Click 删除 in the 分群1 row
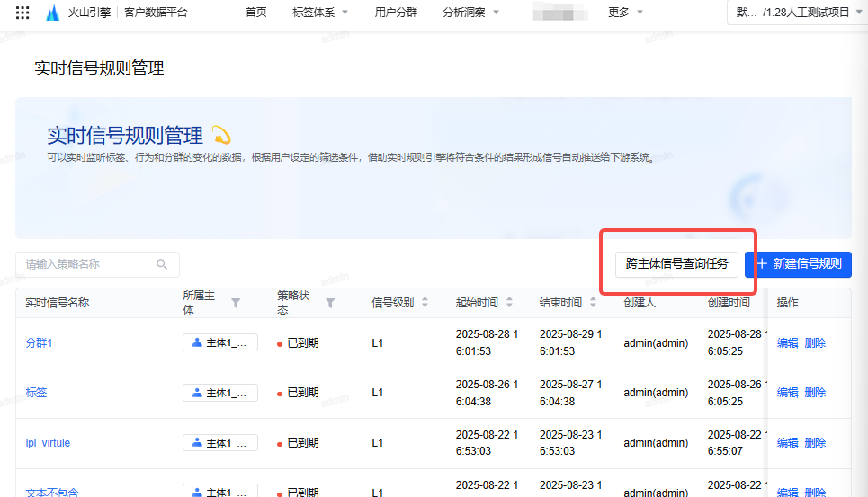This screenshot has height=497, width=868. [815, 342]
